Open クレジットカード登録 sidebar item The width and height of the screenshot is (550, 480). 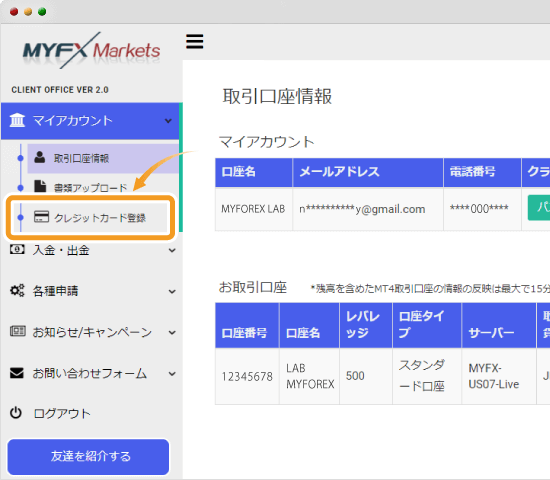coord(90,218)
